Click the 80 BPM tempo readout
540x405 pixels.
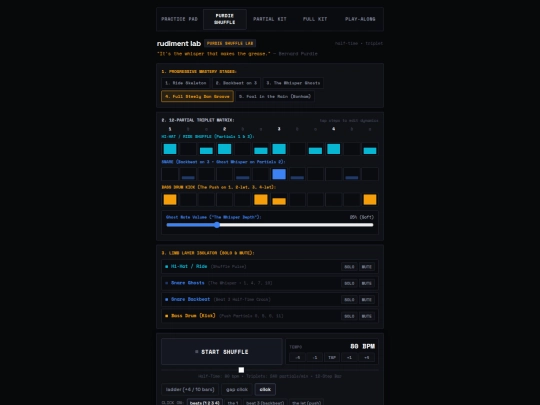pyautogui.click(x=362, y=346)
